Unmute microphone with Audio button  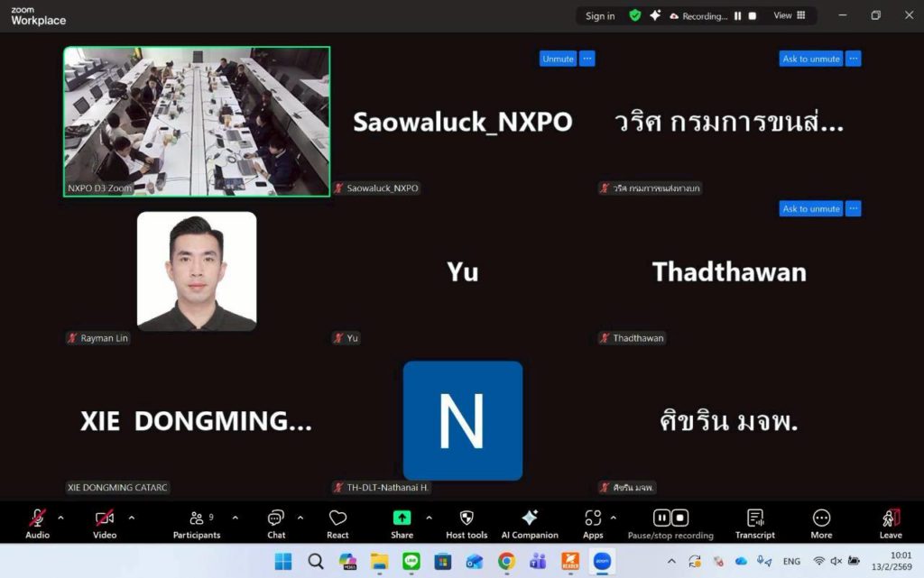pyautogui.click(x=37, y=522)
